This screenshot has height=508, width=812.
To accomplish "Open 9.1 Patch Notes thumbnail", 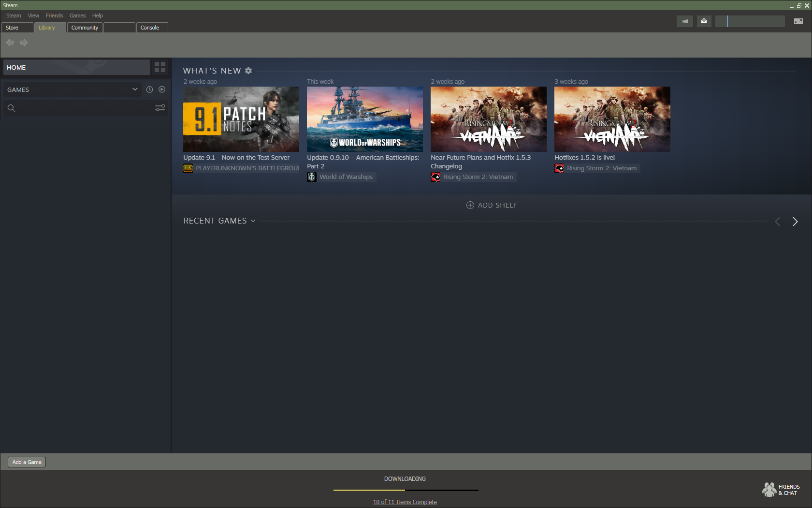I will pyautogui.click(x=241, y=119).
